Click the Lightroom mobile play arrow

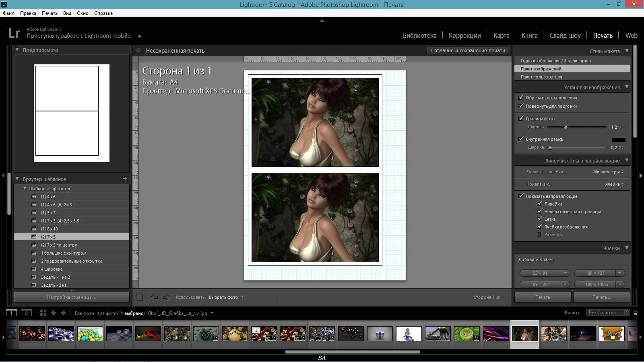140,36
